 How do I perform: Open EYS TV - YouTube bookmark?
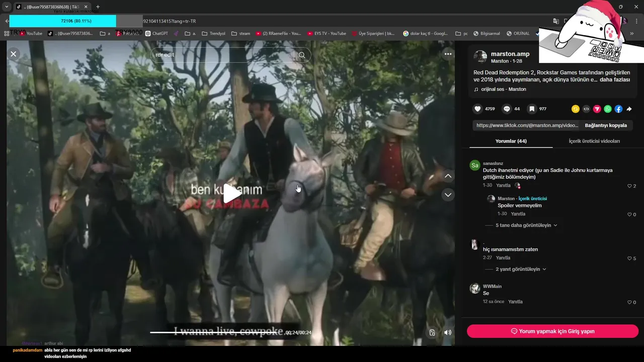[327, 34]
